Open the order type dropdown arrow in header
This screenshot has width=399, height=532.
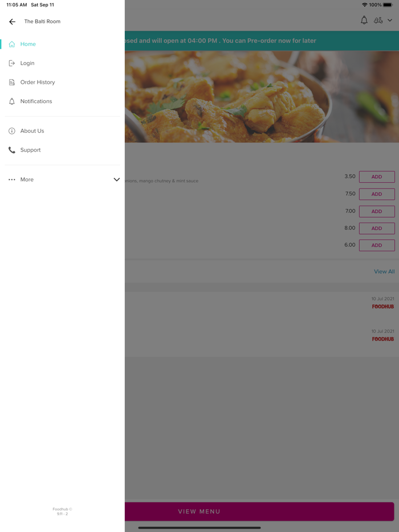click(x=390, y=21)
